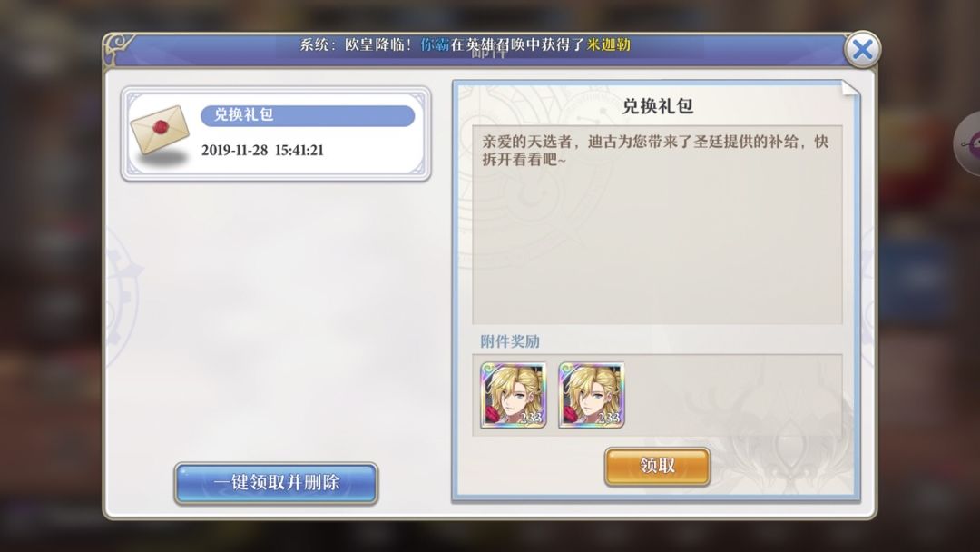Tap the empty attachment slot beside the hero cards
The image size is (980, 552).
[x=669, y=395]
